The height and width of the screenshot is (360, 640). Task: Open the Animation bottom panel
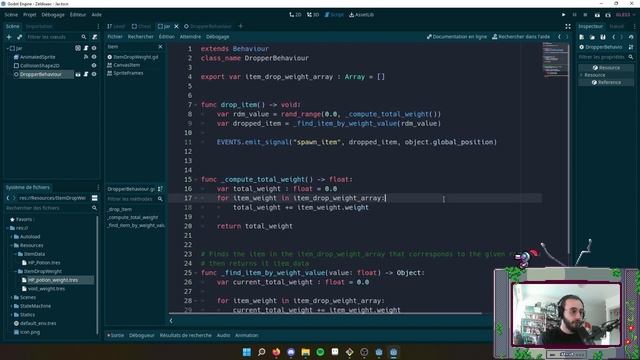[x=247, y=335]
